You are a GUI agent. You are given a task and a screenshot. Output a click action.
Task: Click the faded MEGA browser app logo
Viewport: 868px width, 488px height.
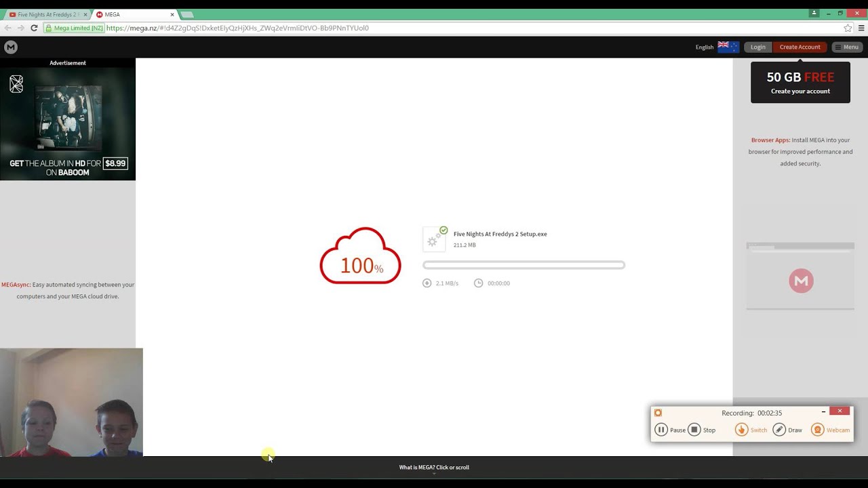click(x=801, y=281)
